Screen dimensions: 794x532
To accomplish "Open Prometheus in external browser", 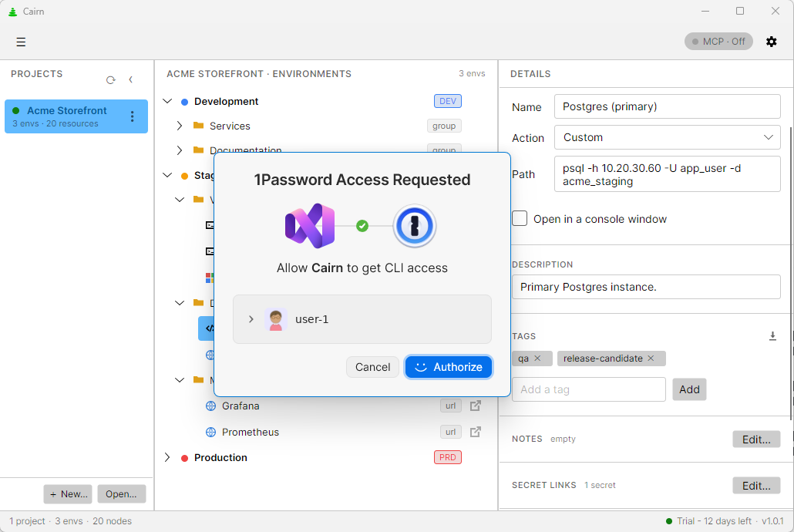I will [476, 433].
